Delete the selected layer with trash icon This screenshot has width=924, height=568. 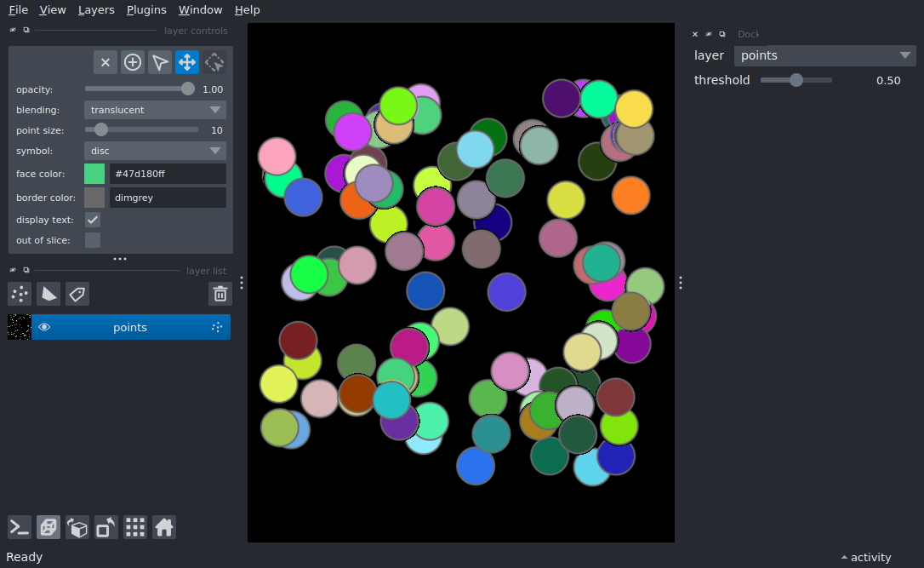pyautogui.click(x=220, y=294)
